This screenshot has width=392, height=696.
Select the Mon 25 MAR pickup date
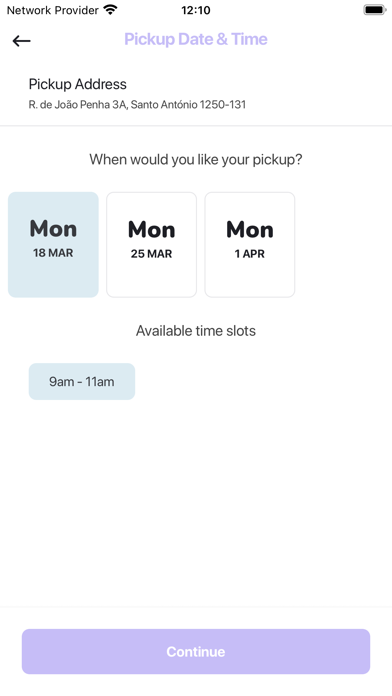[x=151, y=245]
